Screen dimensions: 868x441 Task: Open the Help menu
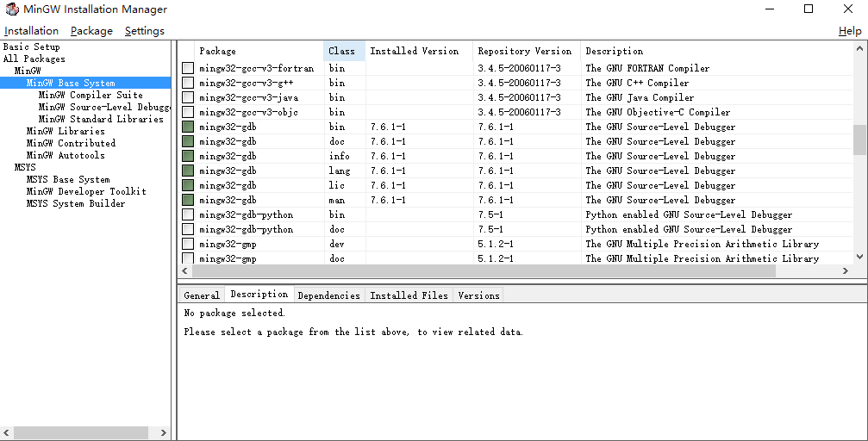[x=850, y=31]
